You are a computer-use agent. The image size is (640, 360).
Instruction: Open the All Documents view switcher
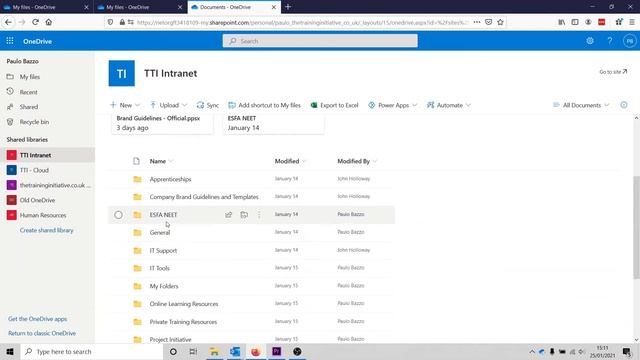coord(581,105)
